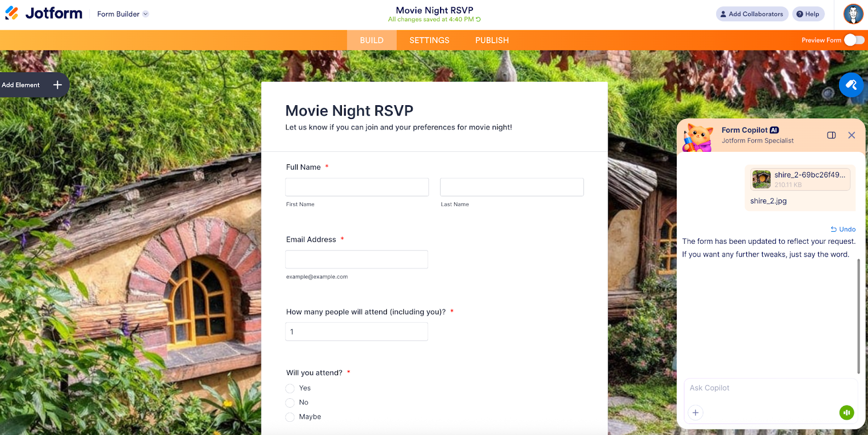The height and width of the screenshot is (435, 868).
Task: Click the Add Element label
Action: 20,85
